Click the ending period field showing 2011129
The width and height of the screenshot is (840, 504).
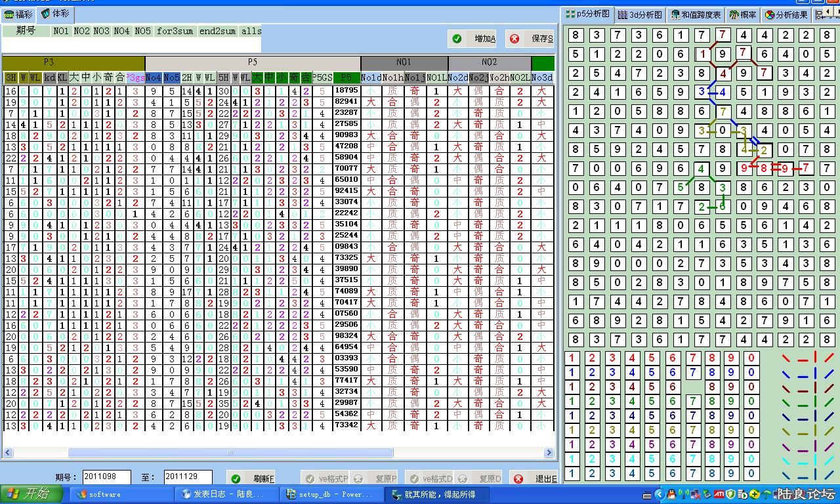click(x=188, y=478)
